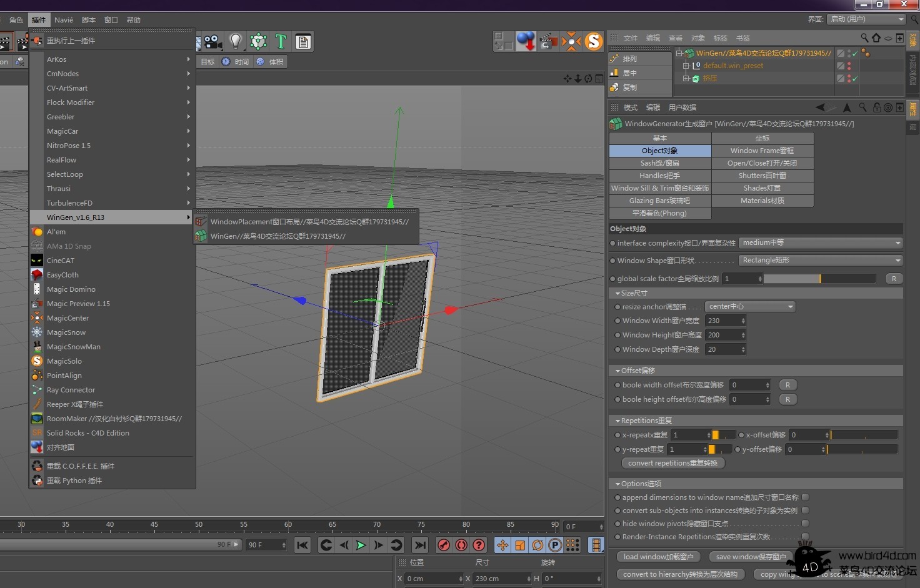Viewport: 920px width, 588px height.
Task: Open the interface complexity medium中等 dropdown
Action: (x=820, y=242)
